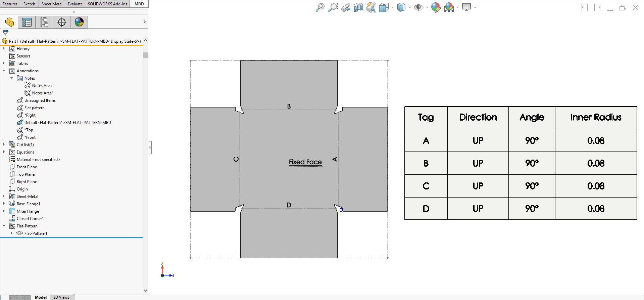
Task: Open the DisplayManager color ball tab
Action: [x=79, y=22]
